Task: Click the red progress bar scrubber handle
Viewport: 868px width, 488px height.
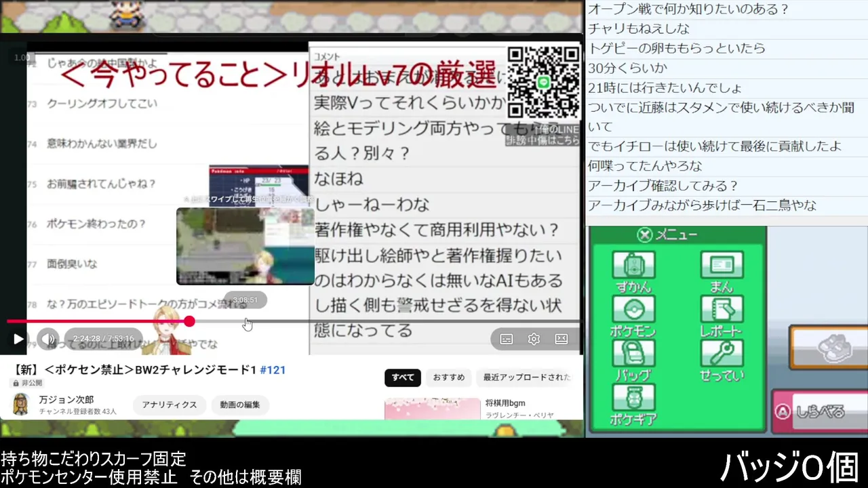Action: pos(189,321)
